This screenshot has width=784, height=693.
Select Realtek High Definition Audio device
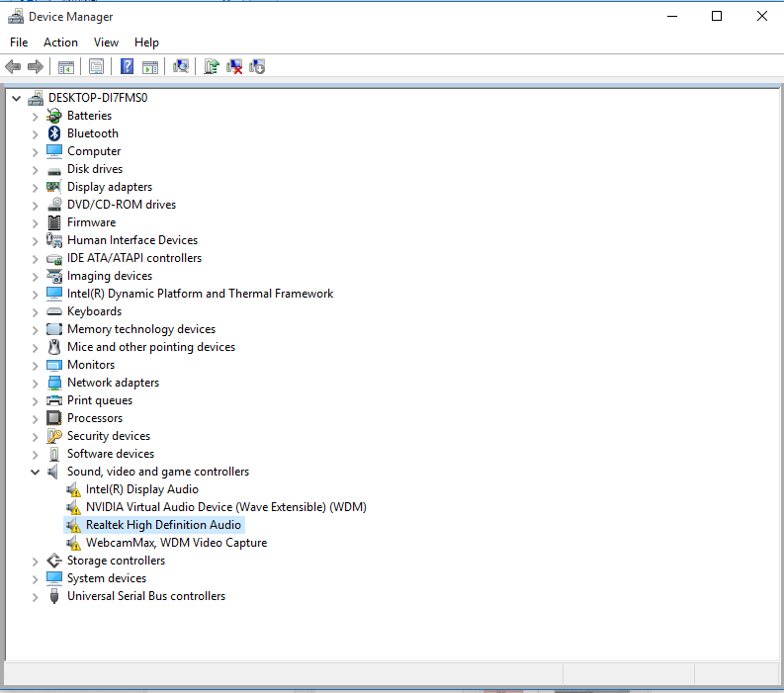pos(163,525)
